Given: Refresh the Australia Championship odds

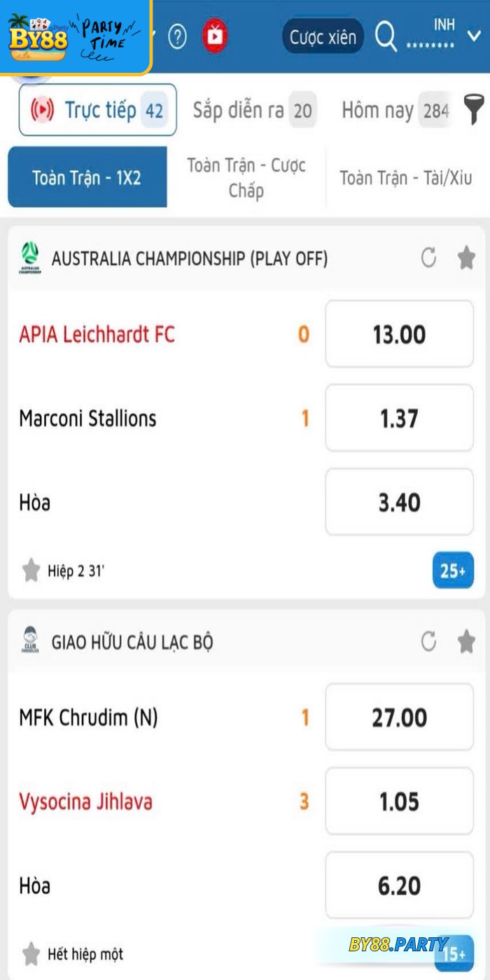Looking at the screenshot, I should (x=428, y=258).
